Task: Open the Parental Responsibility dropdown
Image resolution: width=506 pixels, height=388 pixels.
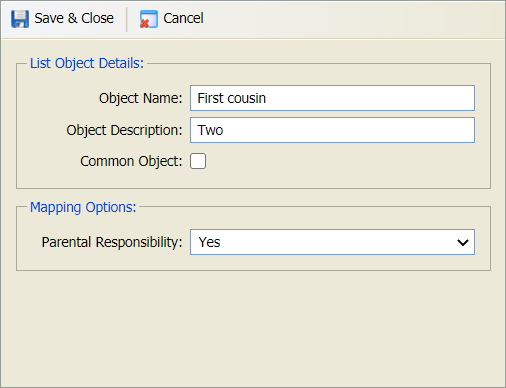Action: pyautogui.click(x=332, y=242)
